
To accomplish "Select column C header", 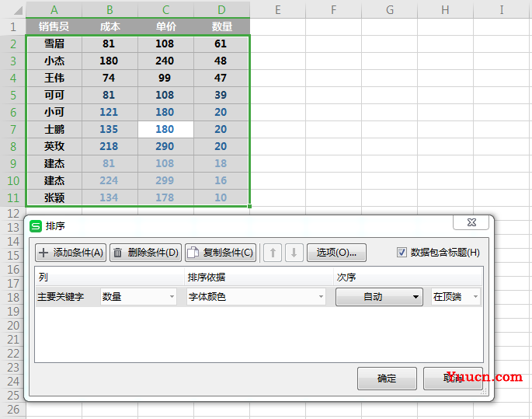I will [165, 10].
